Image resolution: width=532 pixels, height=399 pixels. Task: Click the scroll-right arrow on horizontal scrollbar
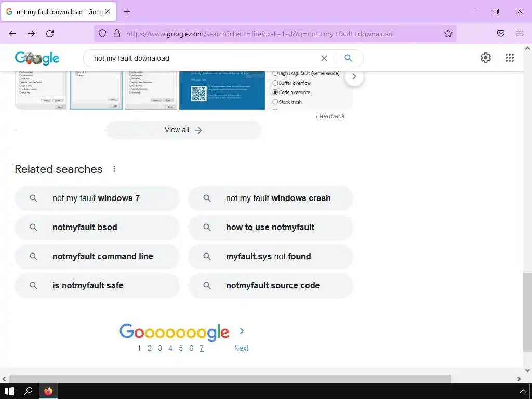click(519, 379)
